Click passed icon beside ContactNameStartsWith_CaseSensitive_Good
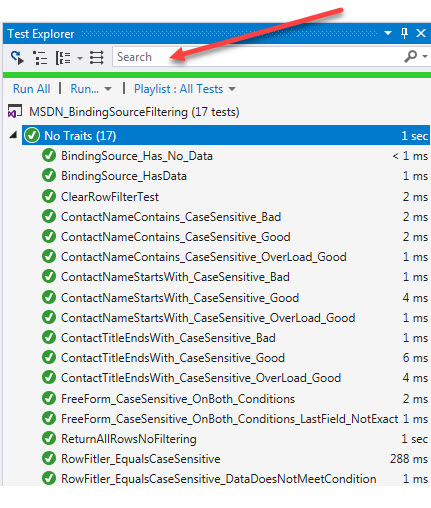431x508 pixels. click(49, 297)
